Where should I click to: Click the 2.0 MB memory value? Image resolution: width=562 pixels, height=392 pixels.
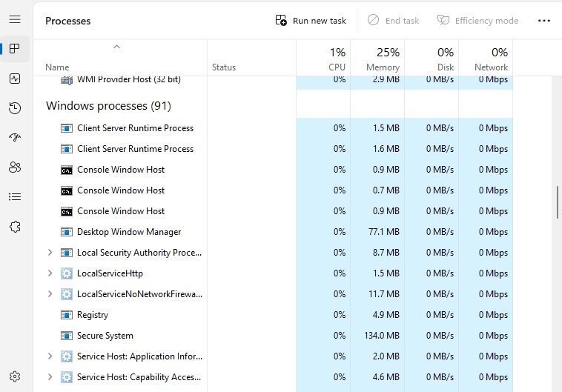pos(386,356)
